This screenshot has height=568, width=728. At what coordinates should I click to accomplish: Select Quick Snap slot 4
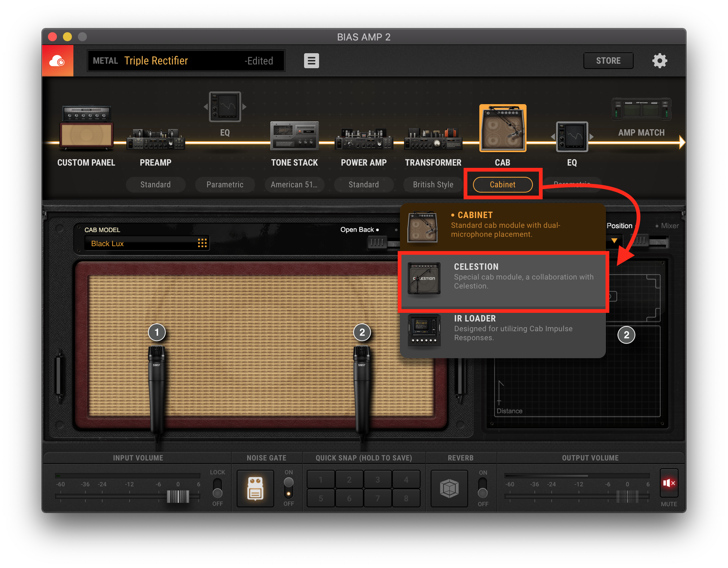[x=406, y=480]
